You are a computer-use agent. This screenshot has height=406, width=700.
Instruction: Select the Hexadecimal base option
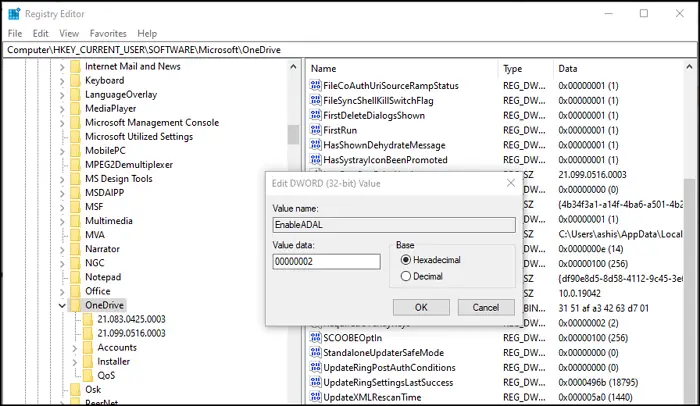point(406,260)
